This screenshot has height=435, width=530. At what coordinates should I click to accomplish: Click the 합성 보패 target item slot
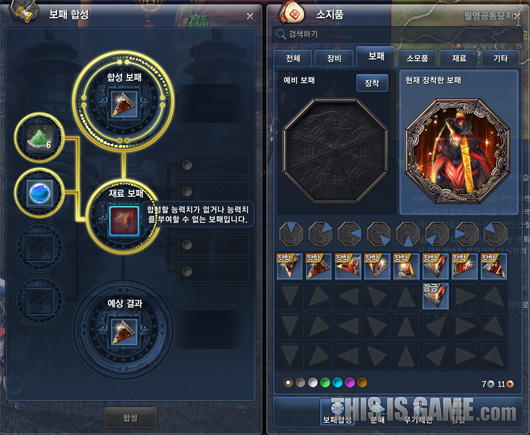coord(124,104)
